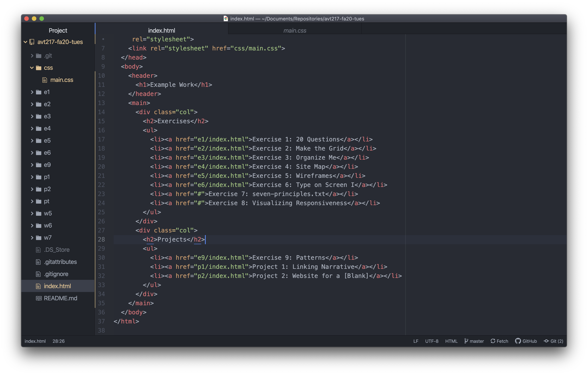Click the file icon in window title bar
This screenshot has height=375, width=588.
pos(226,19)
